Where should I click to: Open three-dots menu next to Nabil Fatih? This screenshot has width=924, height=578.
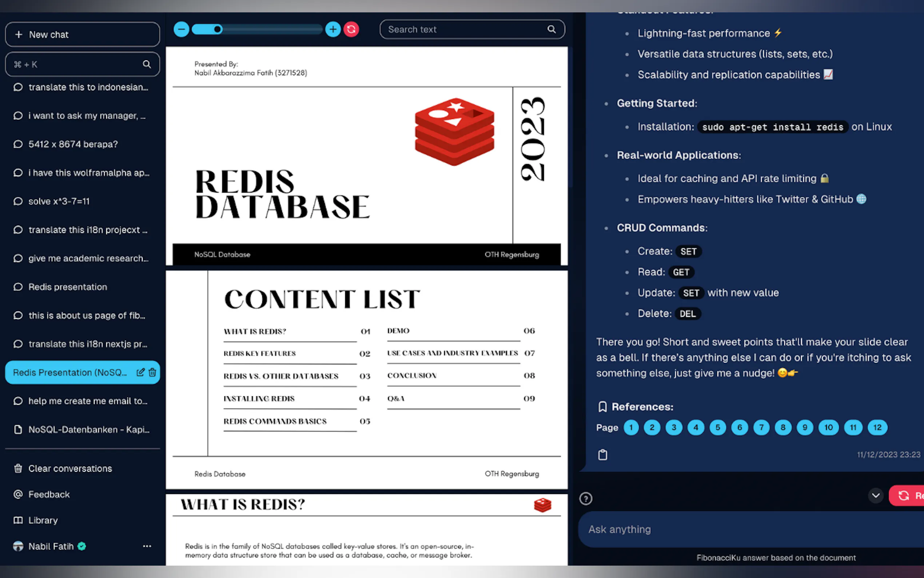pos(147,546)
